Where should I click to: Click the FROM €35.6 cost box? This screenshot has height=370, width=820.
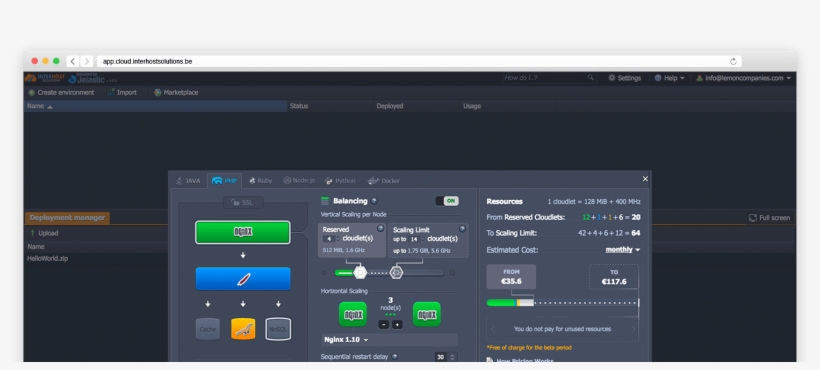pyautogui.click(x=511, y=277)
